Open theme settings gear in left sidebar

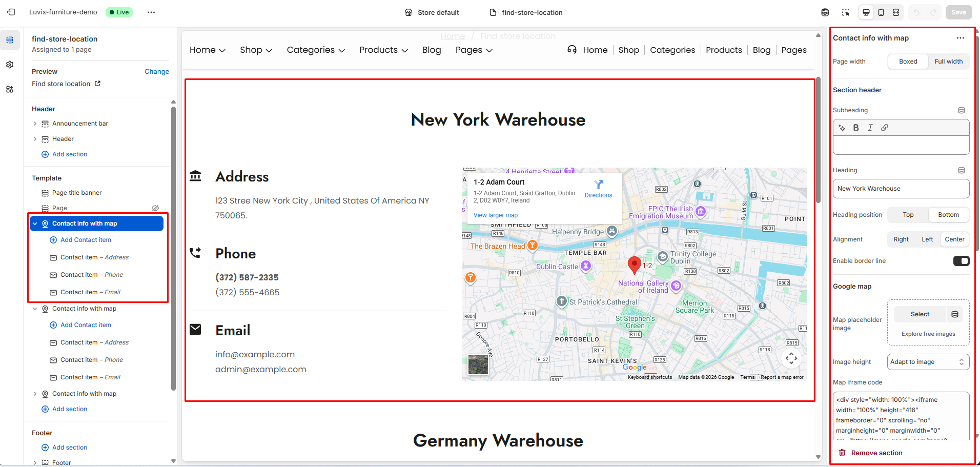coord(10,65)
